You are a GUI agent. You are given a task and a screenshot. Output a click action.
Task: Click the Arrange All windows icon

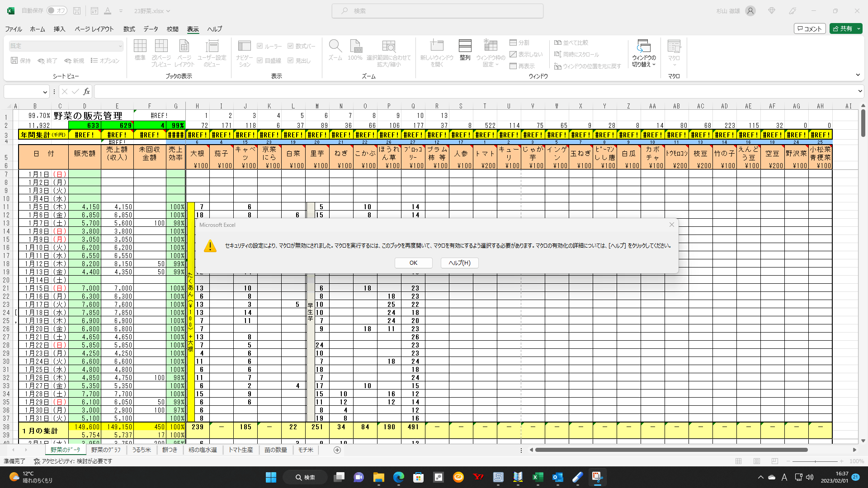[x=465, y=47]
